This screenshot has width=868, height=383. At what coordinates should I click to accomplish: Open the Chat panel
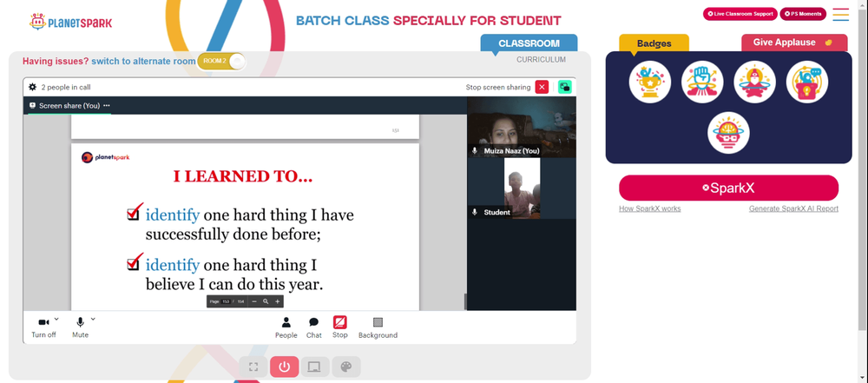coord(314,327)
